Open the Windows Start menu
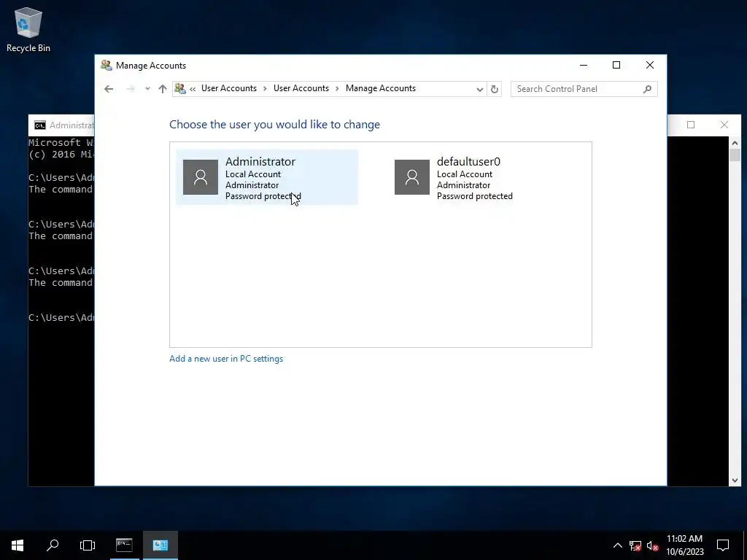This screenshot has width=747, height=560. coord(18,545)
